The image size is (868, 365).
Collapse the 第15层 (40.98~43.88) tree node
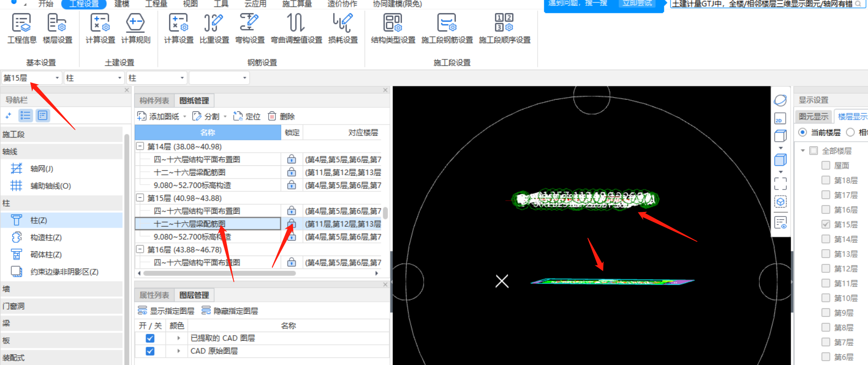140,198
